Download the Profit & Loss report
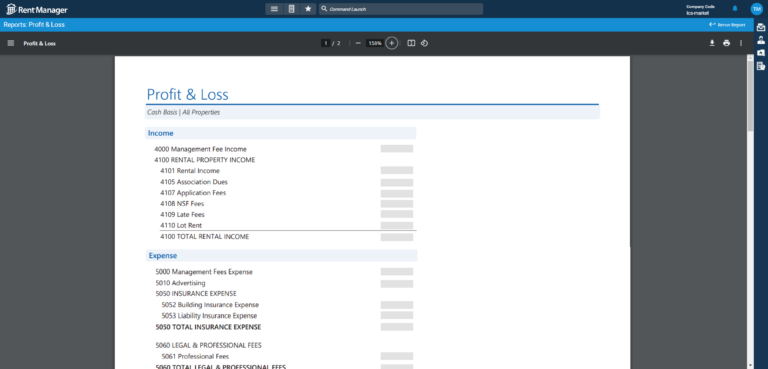Viewport: 768px width, 369px height. (x=712, y=43)
